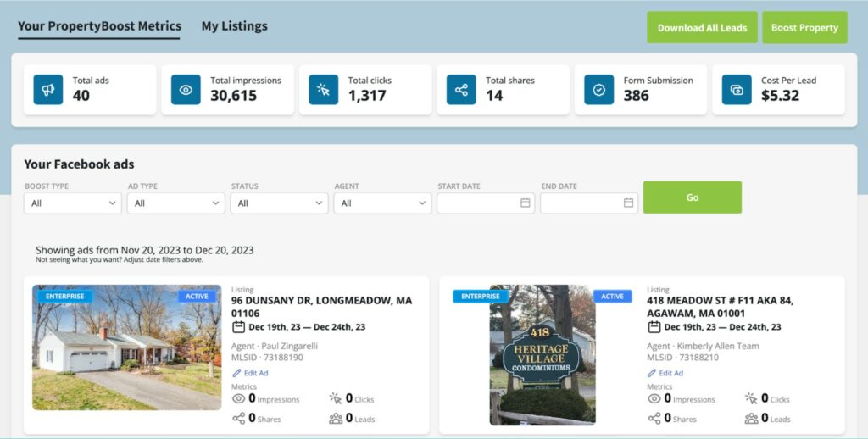Click the Total impressions eye icon
Screen dimensions: 868x439
(x=186, y=90)
